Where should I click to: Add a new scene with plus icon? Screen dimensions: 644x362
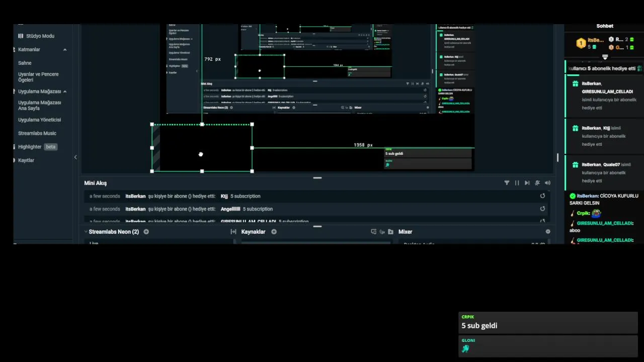[146, 232]
